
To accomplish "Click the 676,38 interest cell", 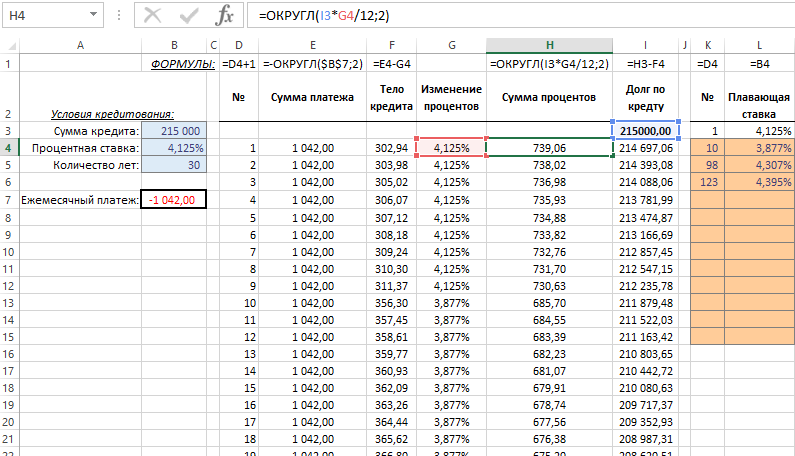I will 549,439.
